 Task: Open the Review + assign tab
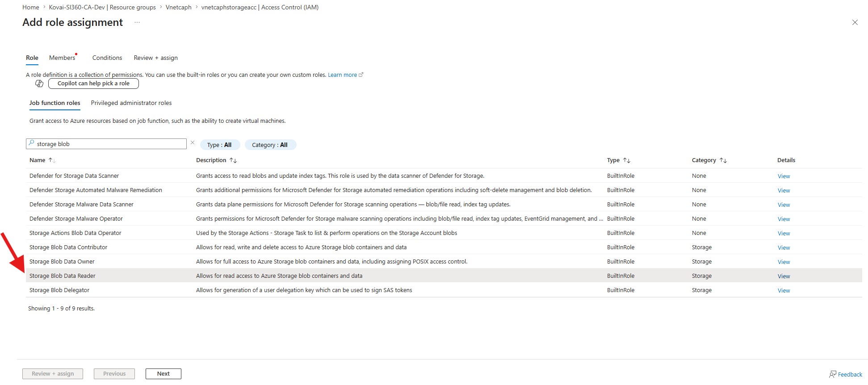pos(156,58)
